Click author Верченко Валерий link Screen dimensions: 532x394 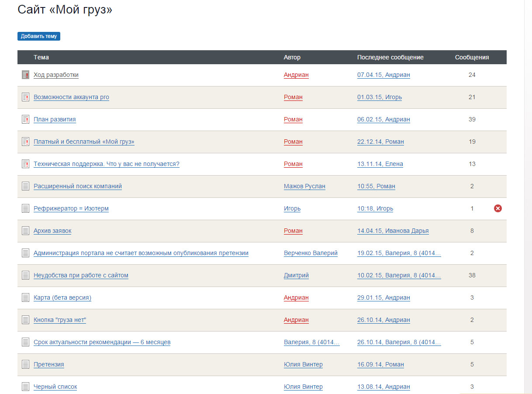coord(311,253)
